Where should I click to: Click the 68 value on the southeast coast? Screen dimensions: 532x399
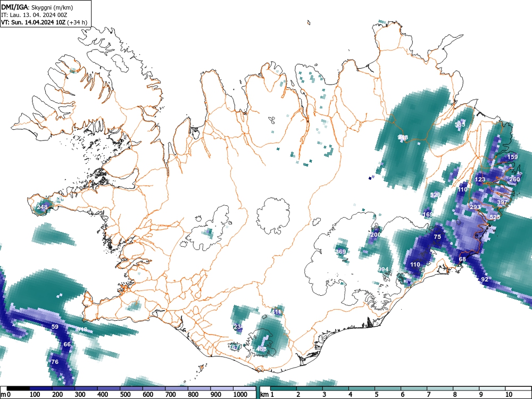pos(462,259)
